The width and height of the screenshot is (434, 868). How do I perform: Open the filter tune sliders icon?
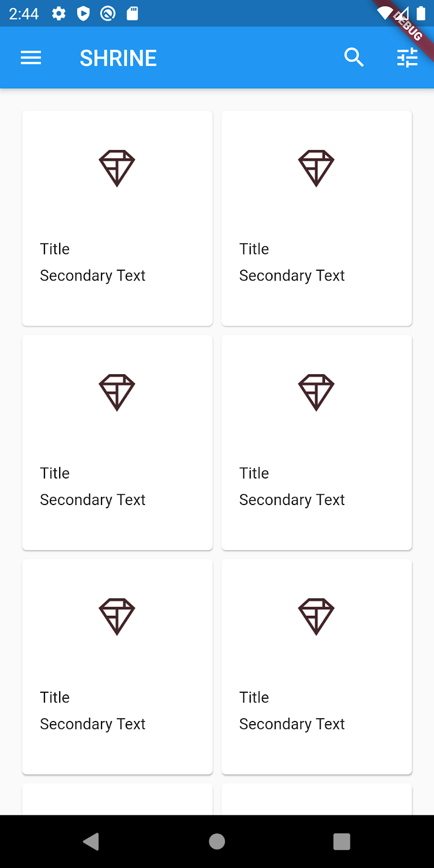(x=407, y=58)
